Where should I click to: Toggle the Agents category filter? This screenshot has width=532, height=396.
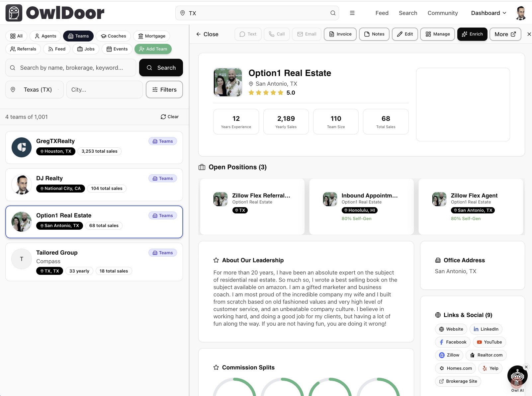point(45,36)
